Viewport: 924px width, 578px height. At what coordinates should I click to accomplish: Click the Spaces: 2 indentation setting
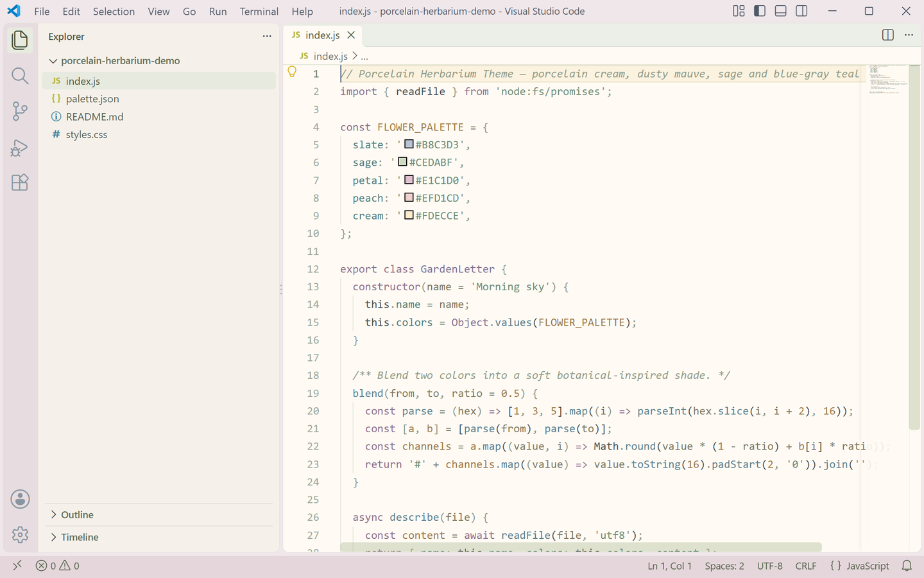click(x=724, y=566)
